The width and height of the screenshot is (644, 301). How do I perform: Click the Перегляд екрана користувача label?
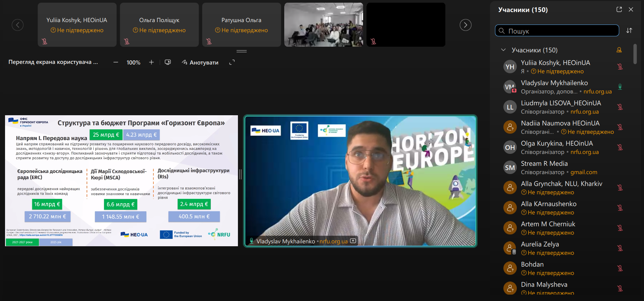53,62
